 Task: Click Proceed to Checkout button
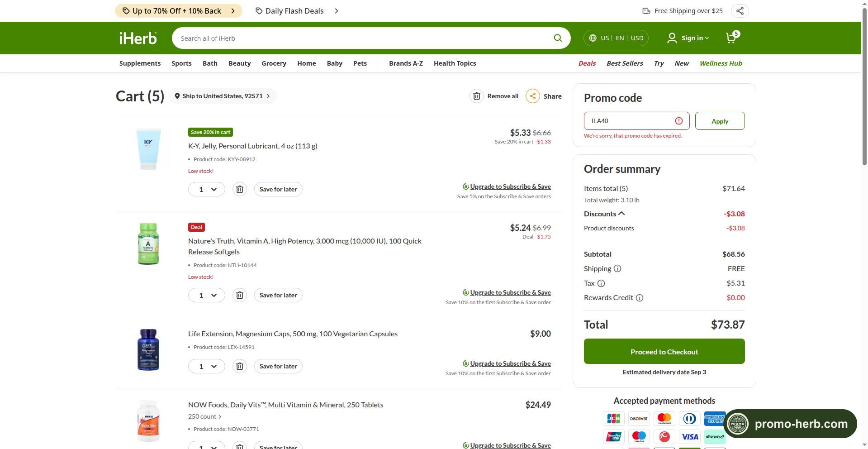pyautogui.click(x=664, y=351)
